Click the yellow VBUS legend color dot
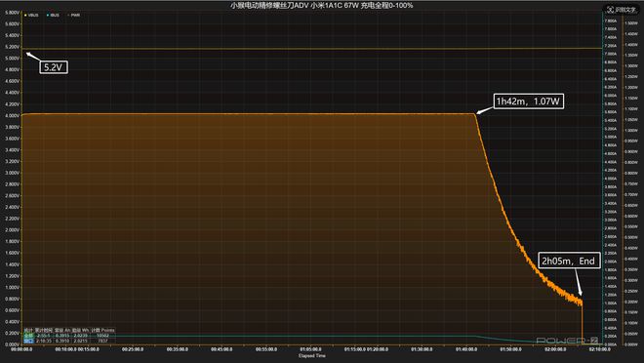Screen dimensions: 644x363 tap(25, 16)
